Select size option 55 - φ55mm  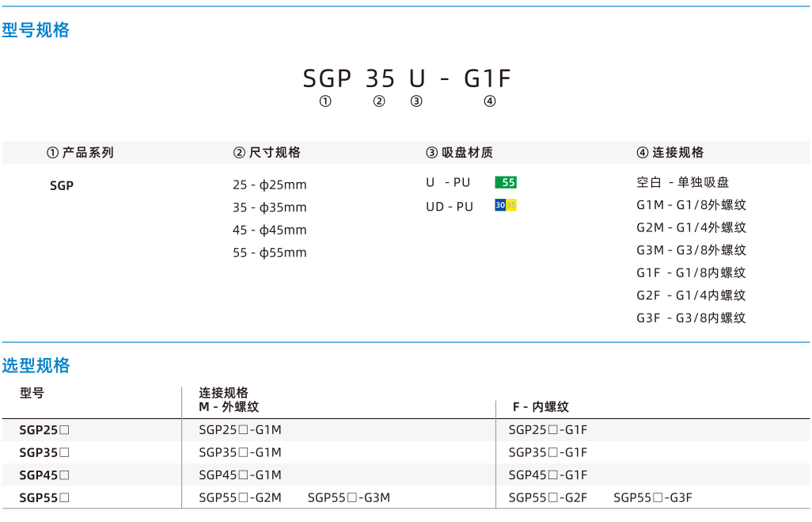tap(270, 253)
